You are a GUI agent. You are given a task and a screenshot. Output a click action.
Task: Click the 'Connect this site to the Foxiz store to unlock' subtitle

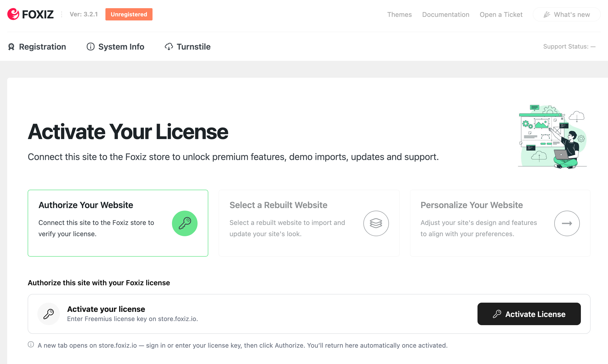coord(233,157)
